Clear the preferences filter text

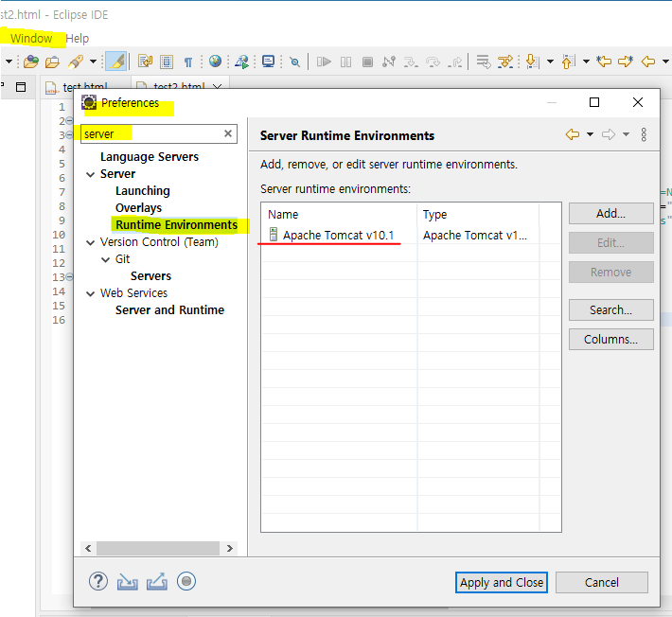point(228,133)
